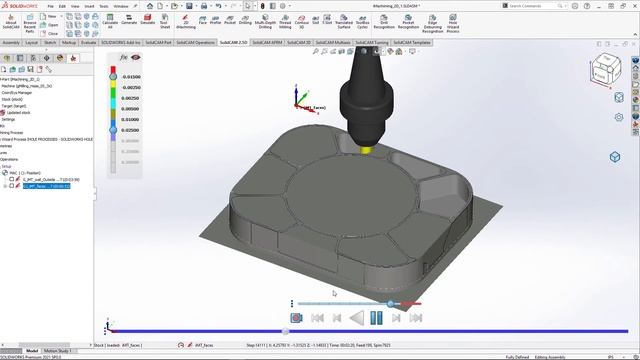Open the Window menu
Screen dimensions: 640x360
120,6
